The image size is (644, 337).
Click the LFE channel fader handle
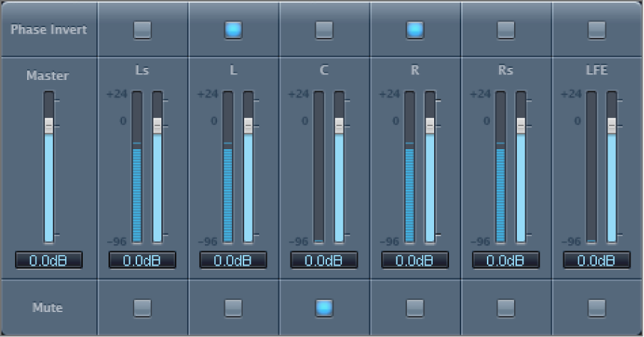pos(612,126)
